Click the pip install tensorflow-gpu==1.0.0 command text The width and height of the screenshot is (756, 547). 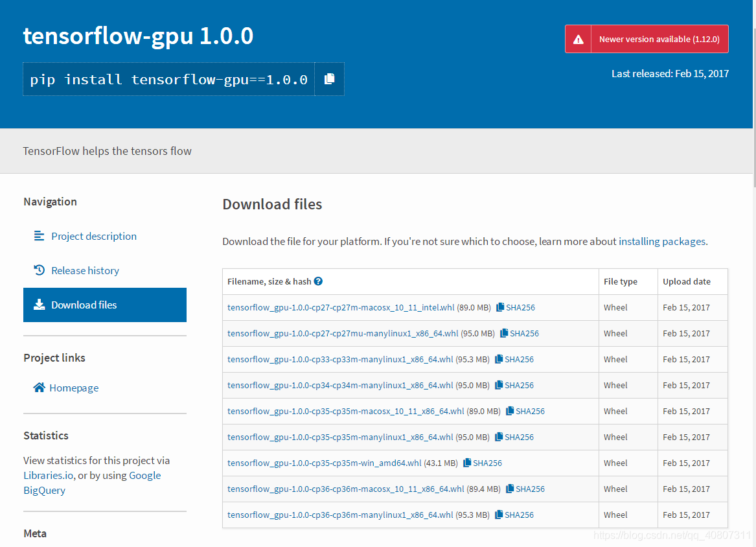168,79
